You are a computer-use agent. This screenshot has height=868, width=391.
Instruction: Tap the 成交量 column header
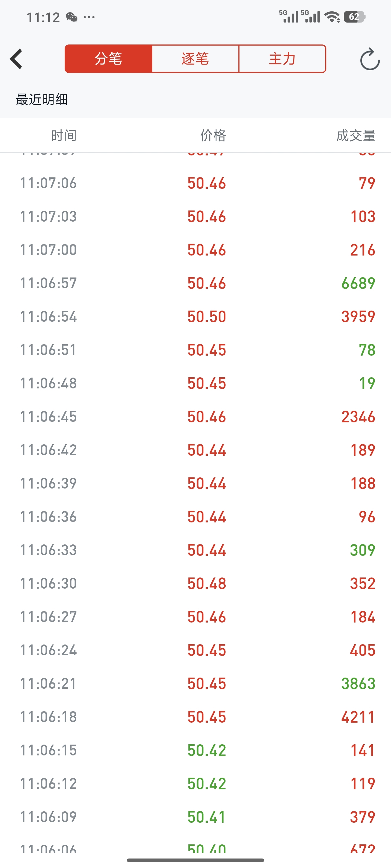(356, 135)
